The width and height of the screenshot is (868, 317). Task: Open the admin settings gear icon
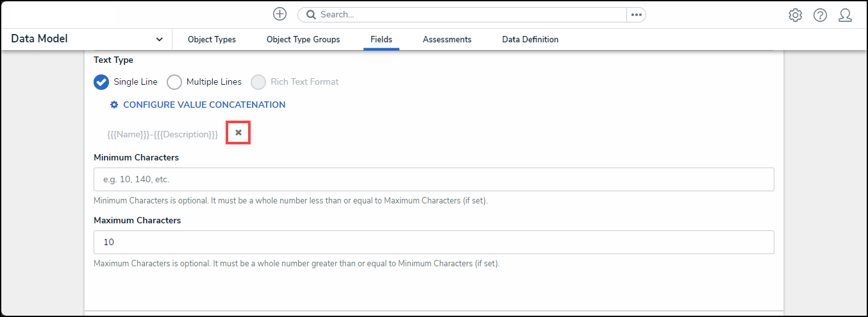tap(795, 15)
